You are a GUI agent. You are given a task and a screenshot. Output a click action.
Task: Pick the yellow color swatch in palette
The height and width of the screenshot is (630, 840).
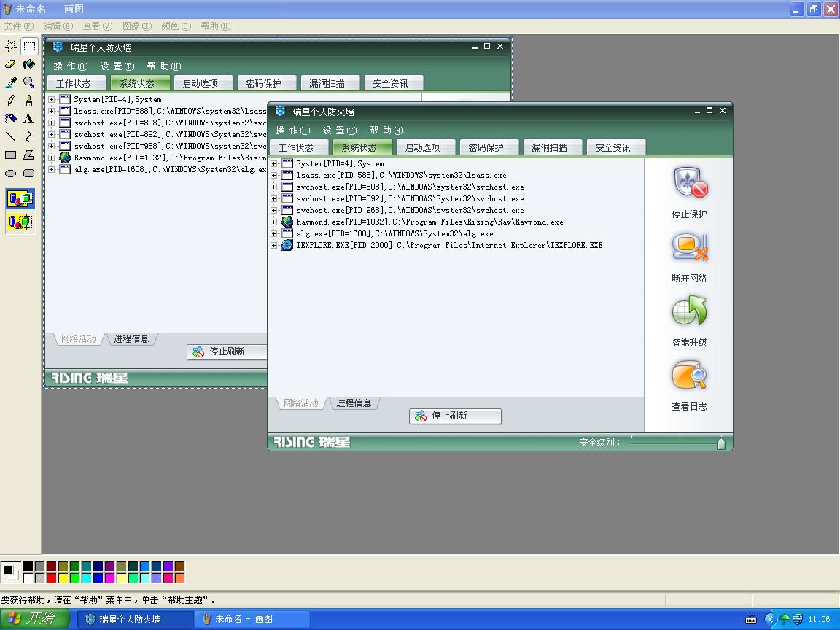point(63,578)
